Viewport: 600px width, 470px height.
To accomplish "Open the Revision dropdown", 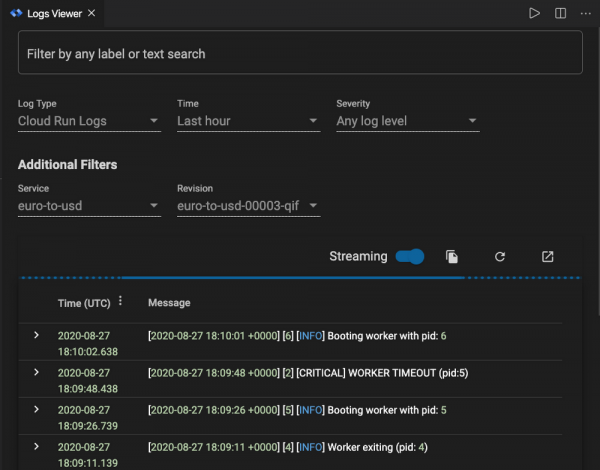I will point(248,206).
